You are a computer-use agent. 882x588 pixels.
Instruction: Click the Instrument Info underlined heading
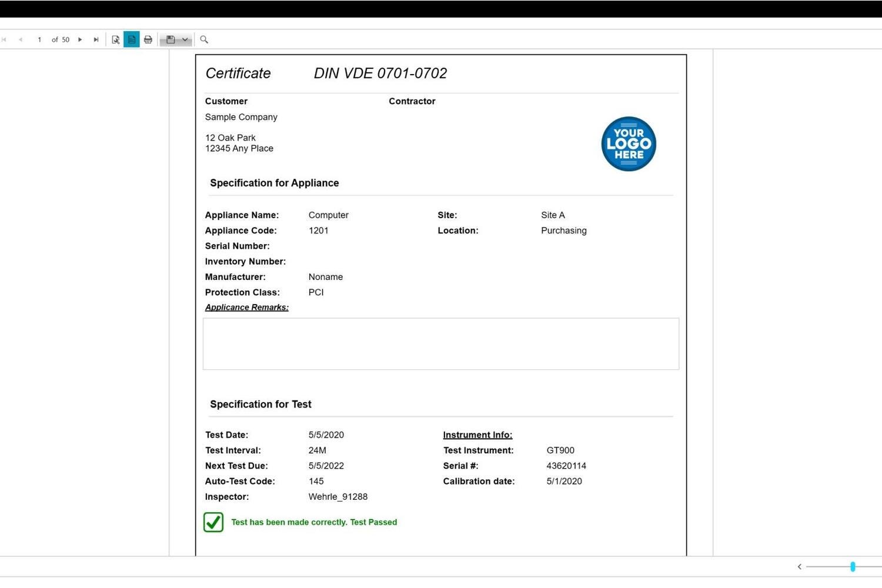click(477, 435)
